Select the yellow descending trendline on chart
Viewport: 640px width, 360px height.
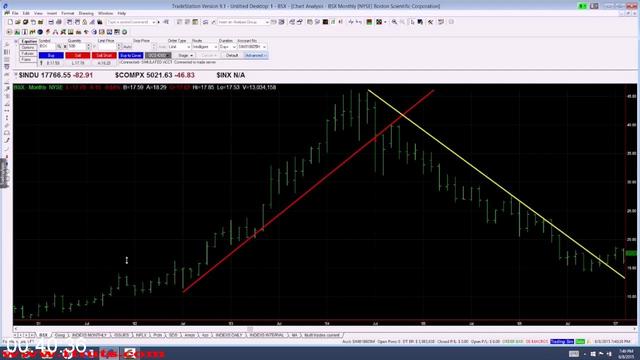(x=496, y=184)
